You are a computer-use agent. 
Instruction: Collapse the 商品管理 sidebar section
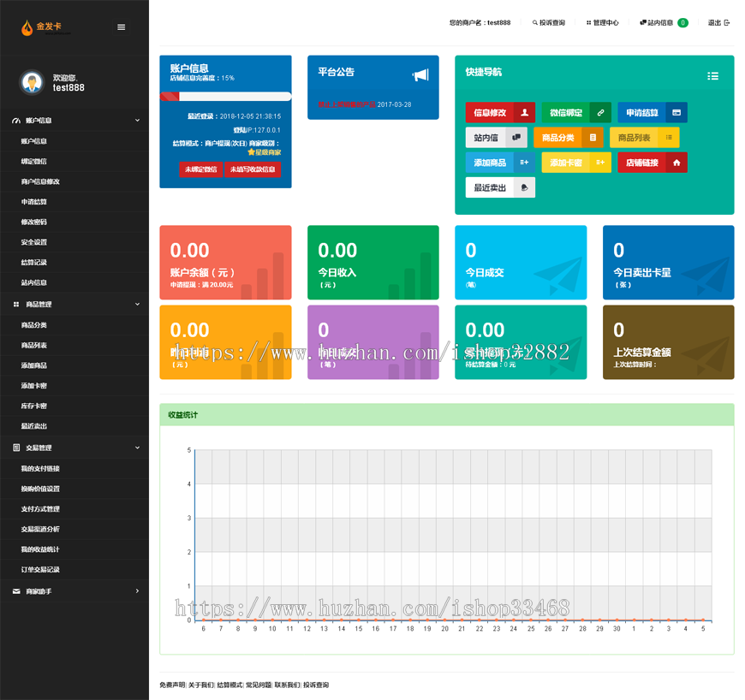point(137,305)
